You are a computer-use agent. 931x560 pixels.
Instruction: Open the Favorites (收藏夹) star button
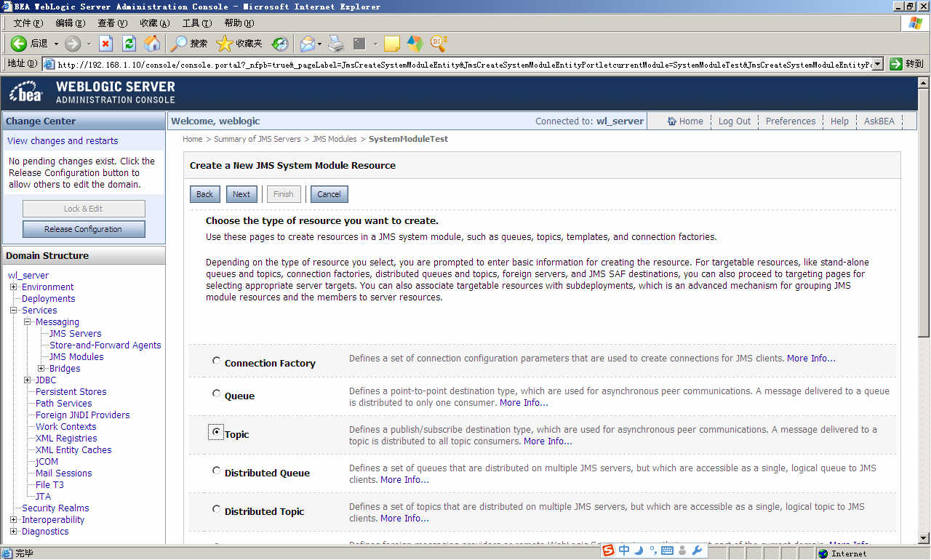coord(239,44)
